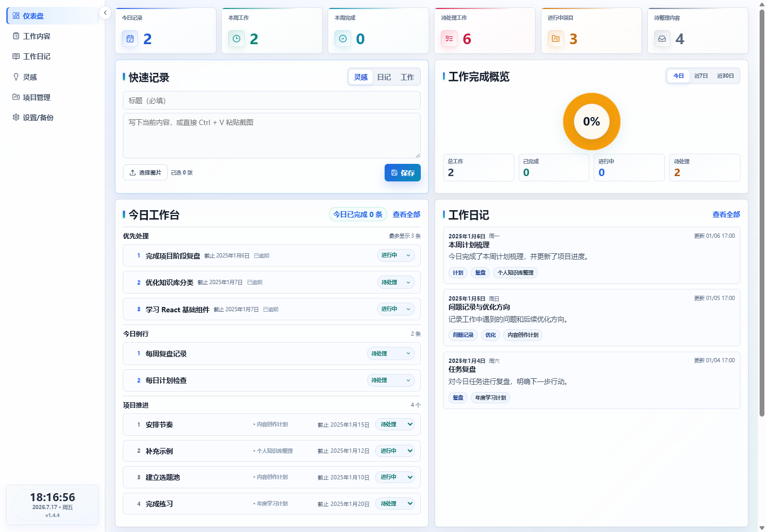The image size is (766, 532).
Task: Expand the status dropdown for 安排节奏
Action: click(x=395, y=425)
